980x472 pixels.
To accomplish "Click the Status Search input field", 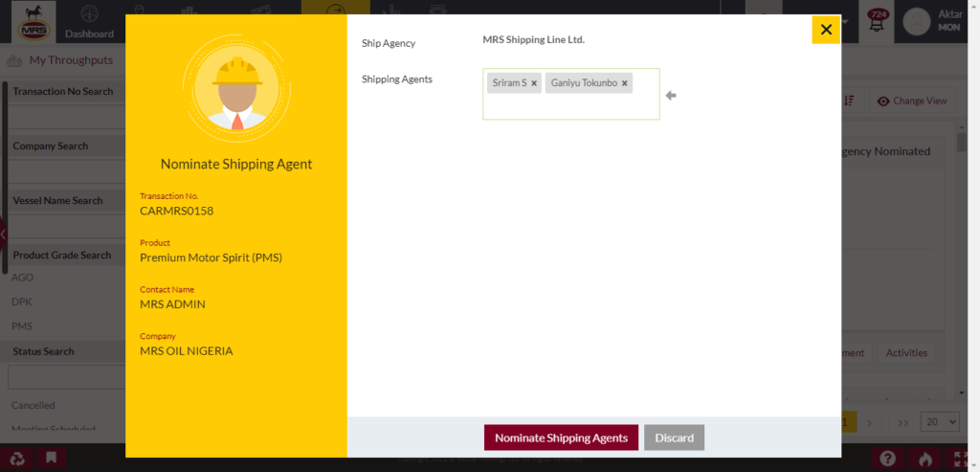I will [x=67, y=377].
